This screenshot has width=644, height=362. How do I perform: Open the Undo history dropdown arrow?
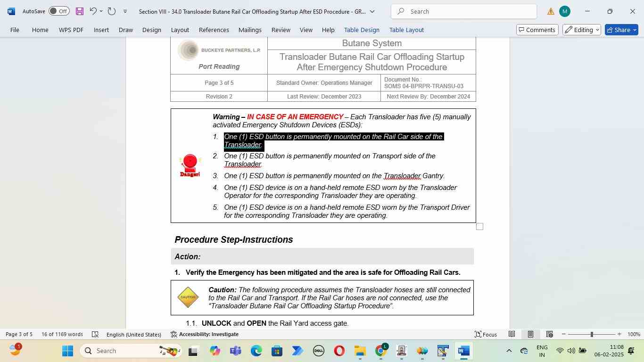click(101, 11)
